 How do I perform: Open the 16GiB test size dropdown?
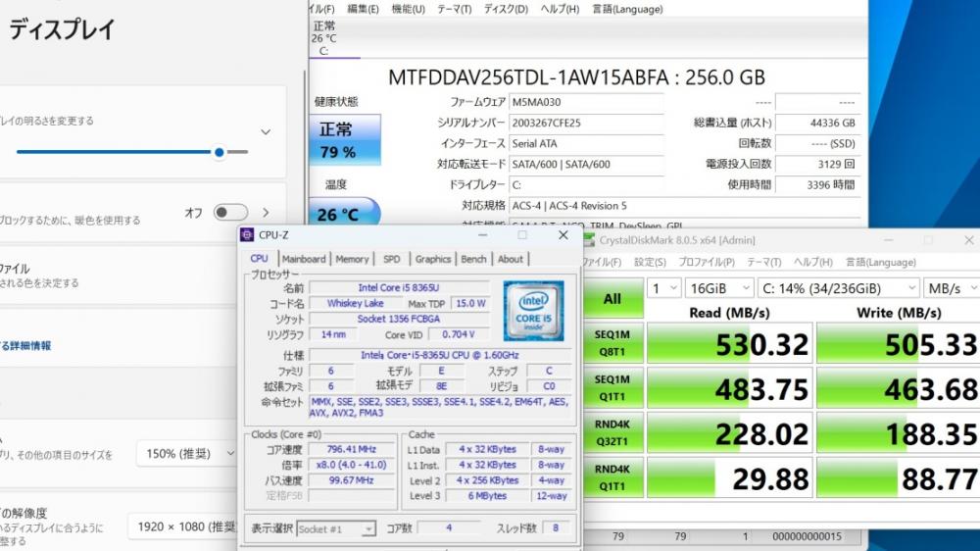point(718,288)
